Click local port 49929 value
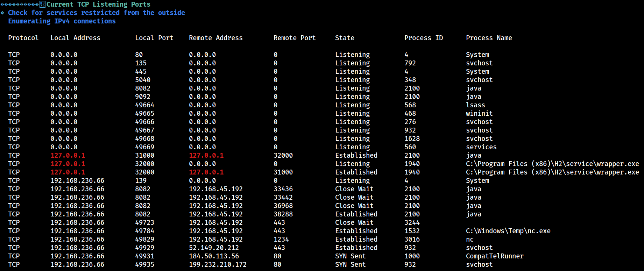This screenshot has width=644, height=271. [x=145, y=248]
